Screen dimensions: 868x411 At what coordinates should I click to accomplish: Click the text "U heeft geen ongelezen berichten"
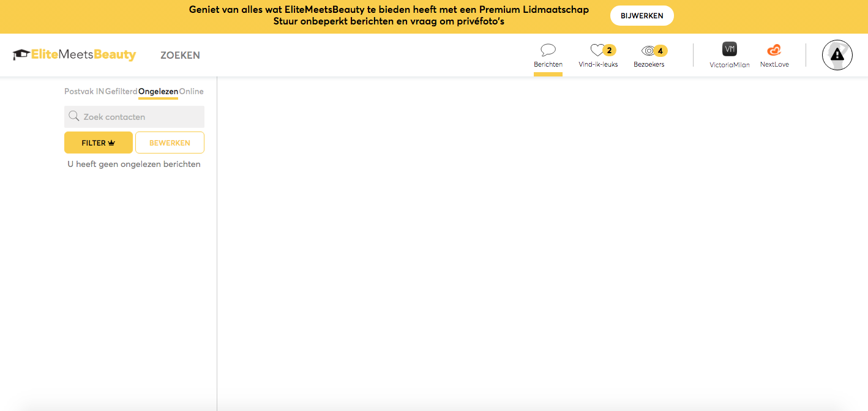(134, 164)
